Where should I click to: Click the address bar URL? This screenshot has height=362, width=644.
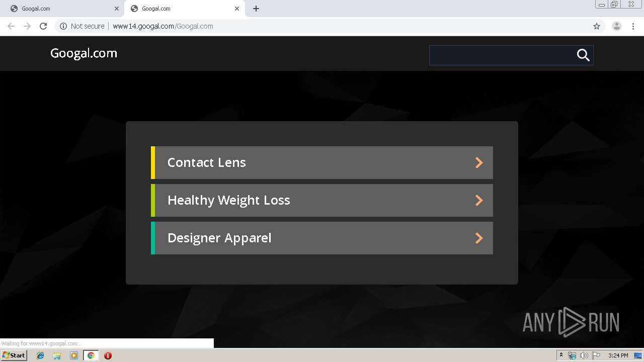[x=163, y=26]
